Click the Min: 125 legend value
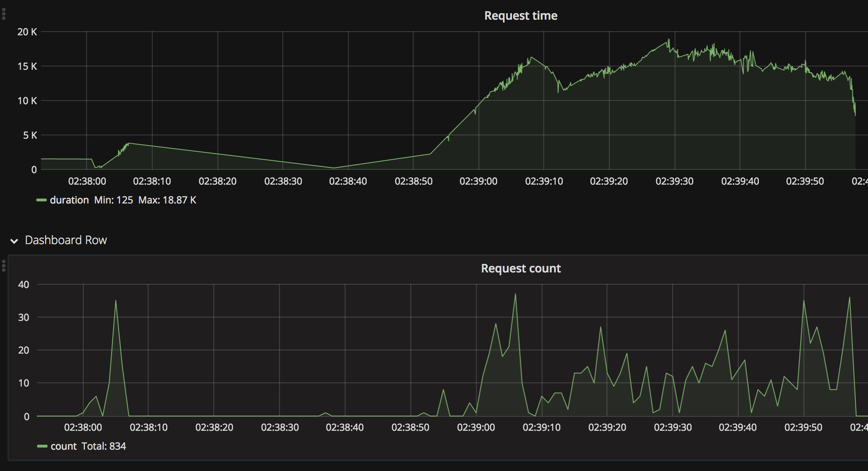 114,200
